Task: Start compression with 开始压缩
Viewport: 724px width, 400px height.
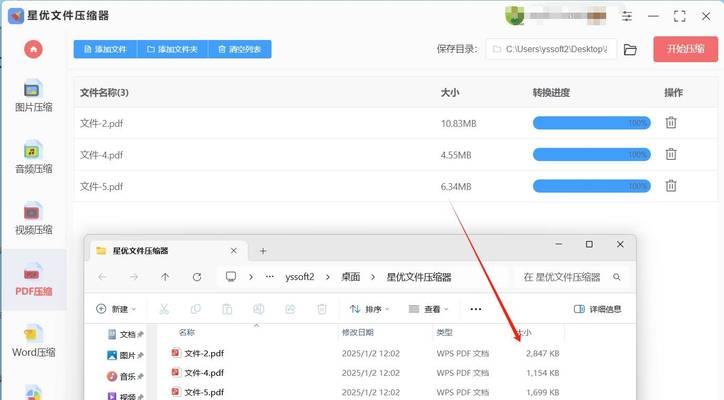Action: 685,49
